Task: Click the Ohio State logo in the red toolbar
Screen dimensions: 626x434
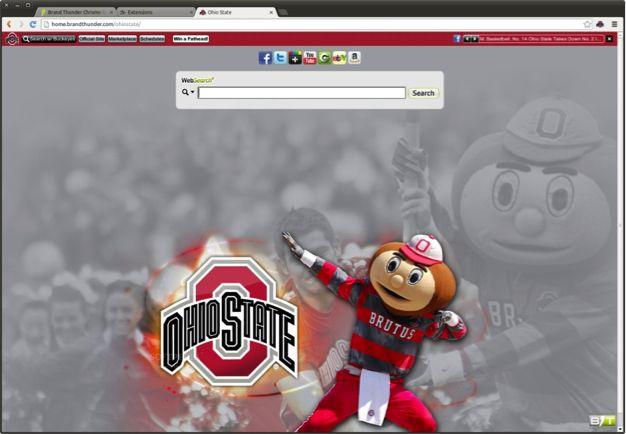Action: coord(12,39)
